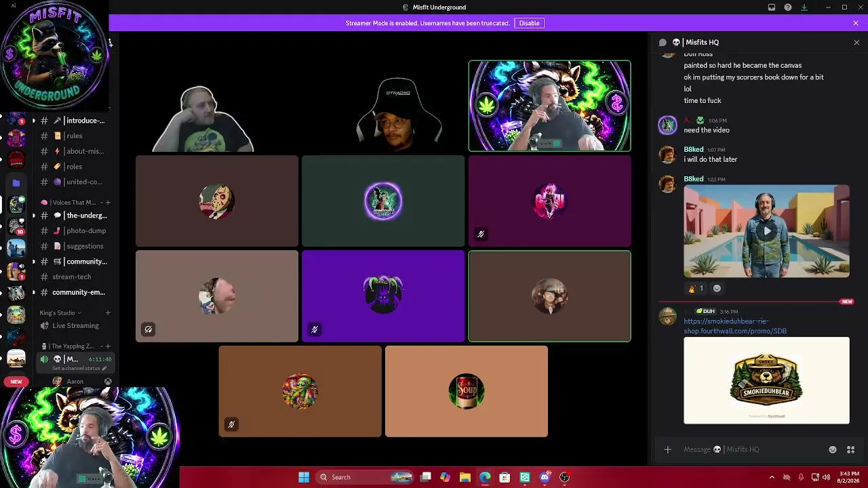Collapse the Voices That M... category
Image resolution: width=868 pixels, height=488 pixels.
click(73, 202)
